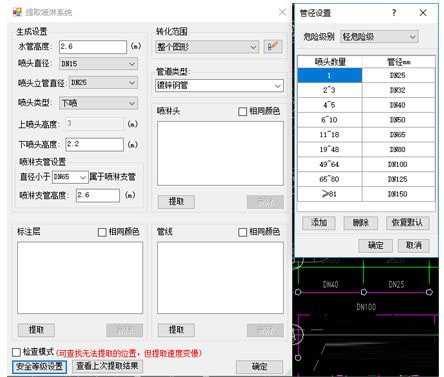Open the 管道类型 镀锌钢管 dropdown
The width and height of the screenshot is (444, 377).
tap(219, 86)
